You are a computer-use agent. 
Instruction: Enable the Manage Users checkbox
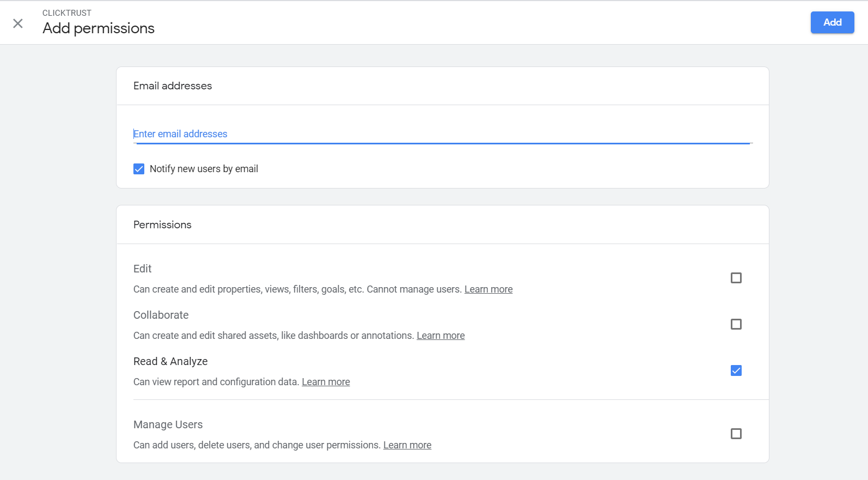[736, 434]
